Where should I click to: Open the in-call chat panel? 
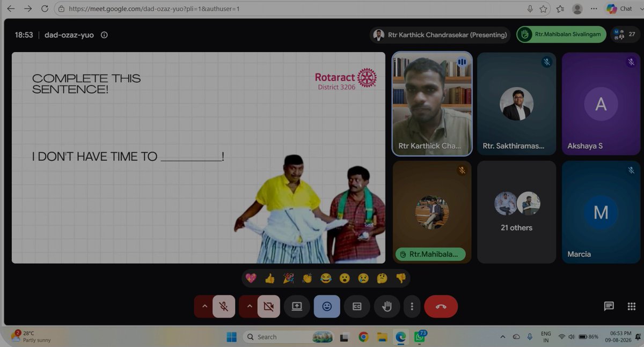tap(609, 306)
